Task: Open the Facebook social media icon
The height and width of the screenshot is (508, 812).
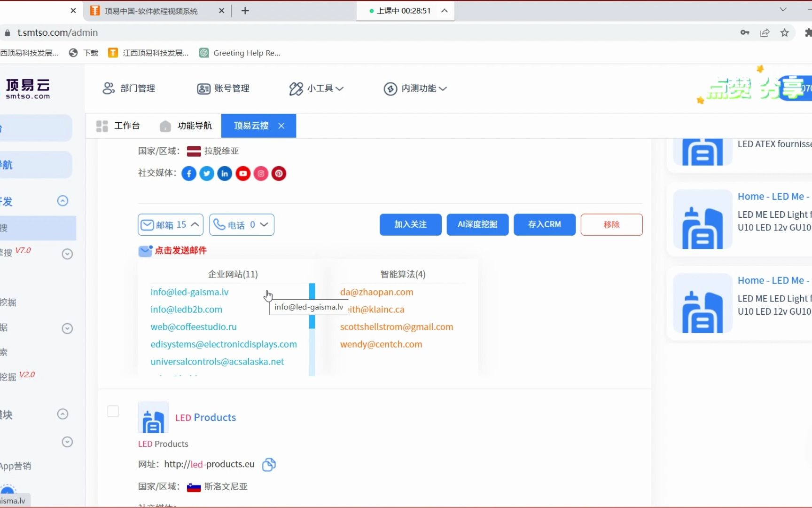Action: click(189, 174)
